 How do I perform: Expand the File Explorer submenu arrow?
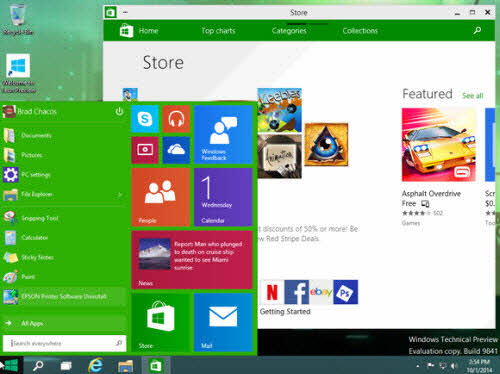pyautogui.click(x=120, y=194)
